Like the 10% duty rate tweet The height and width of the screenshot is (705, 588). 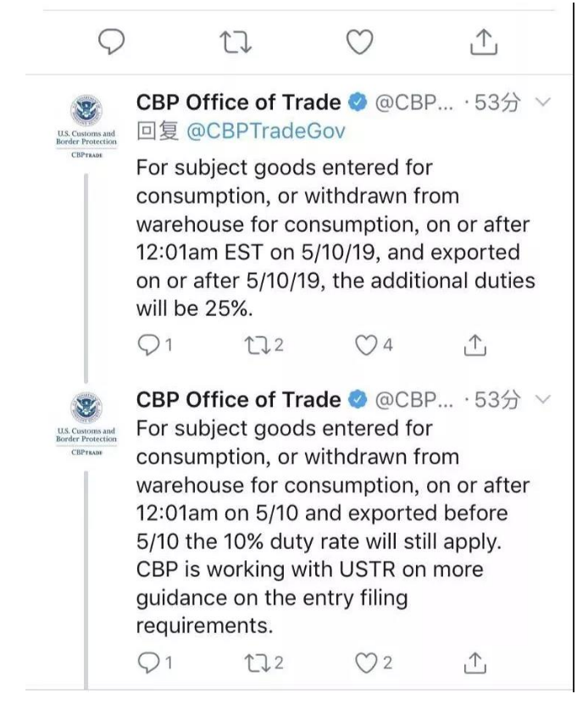365,663
